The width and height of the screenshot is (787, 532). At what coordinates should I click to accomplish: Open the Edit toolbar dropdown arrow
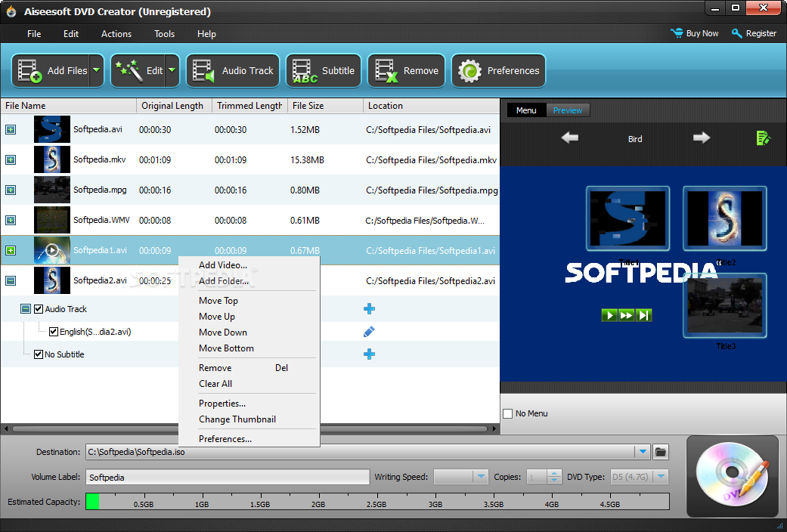tap(172, 71)
